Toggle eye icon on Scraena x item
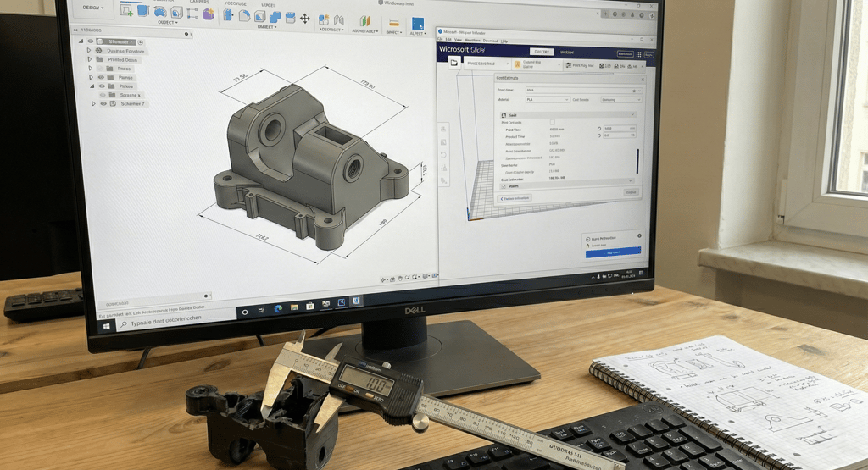The height and width of the screenshot is (470, 868). coord(103,95)
